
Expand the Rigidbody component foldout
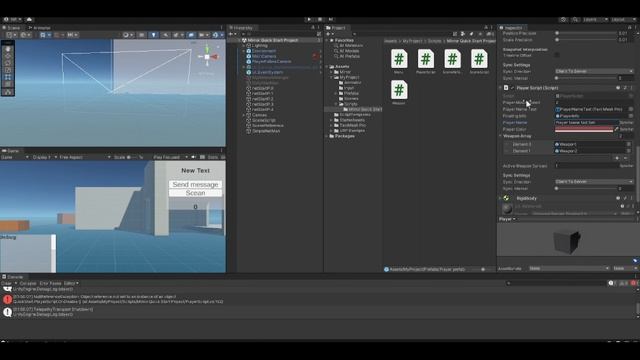[x=500, y=198]
